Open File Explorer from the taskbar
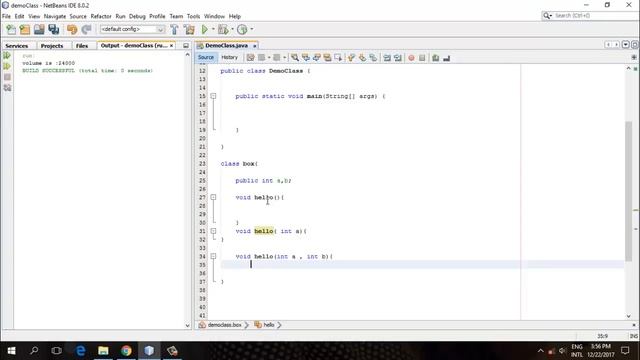This screenshot has height=360, width=640. 103,351
